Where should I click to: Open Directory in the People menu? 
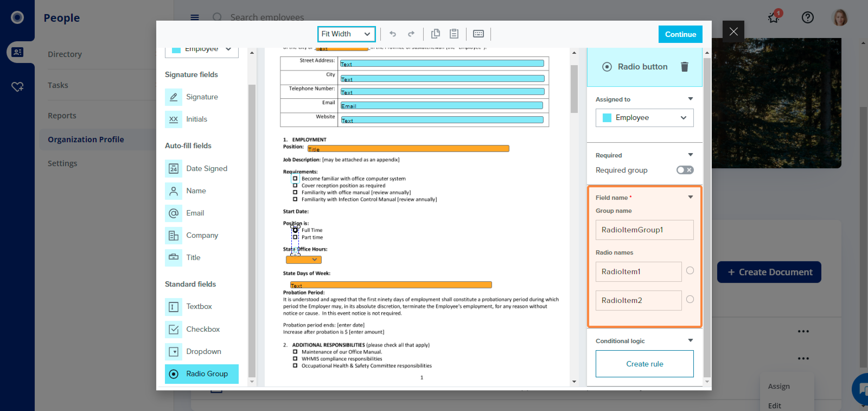65,54
